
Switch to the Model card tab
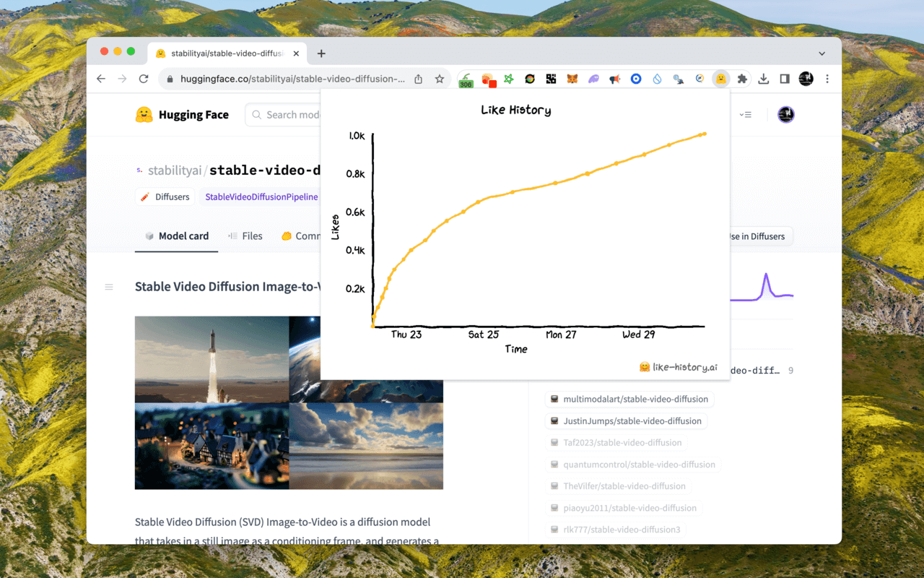click(176, 236)
